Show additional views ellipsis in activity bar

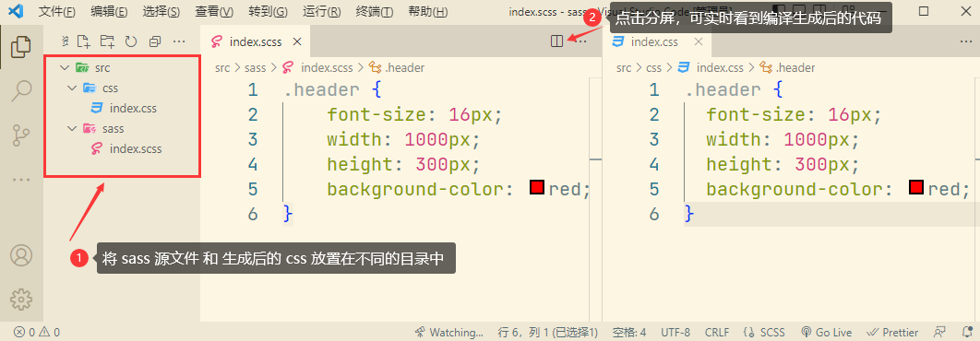21,180
